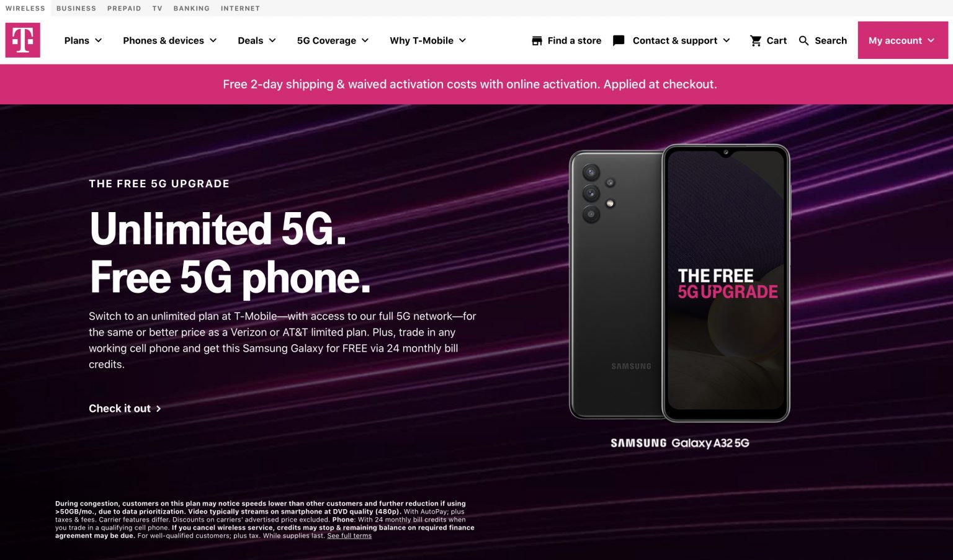Expand the Why T-Mobile menu
The width and height of the screenshot is (953, 560).
coord(428,40)
